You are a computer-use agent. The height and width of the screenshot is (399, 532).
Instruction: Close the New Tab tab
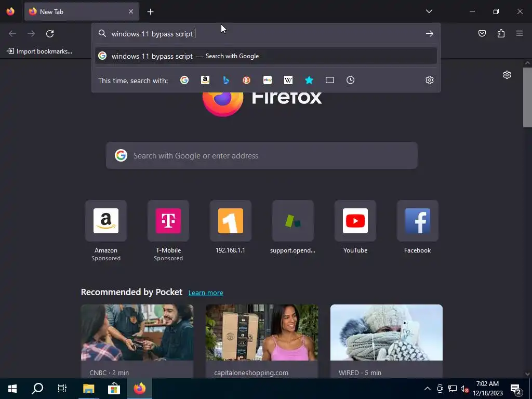click(x=131, y=11)
